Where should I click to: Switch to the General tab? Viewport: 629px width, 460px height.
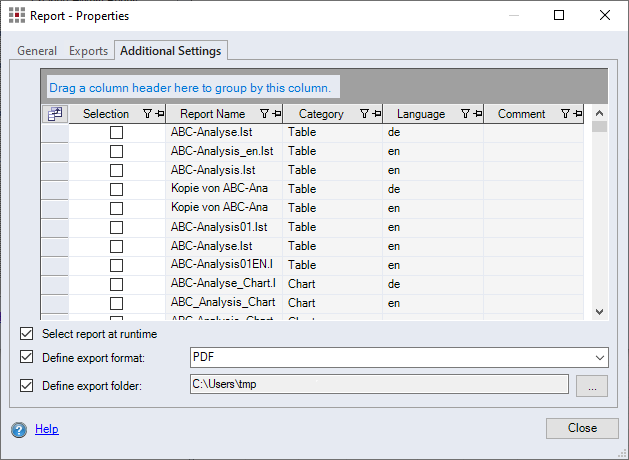coord(37,51)
